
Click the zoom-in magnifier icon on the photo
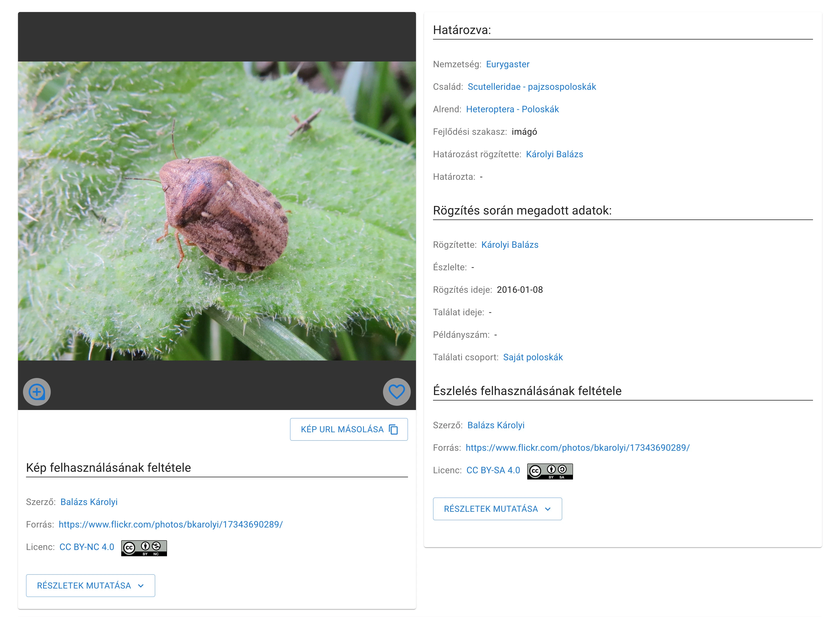(36, 392)
